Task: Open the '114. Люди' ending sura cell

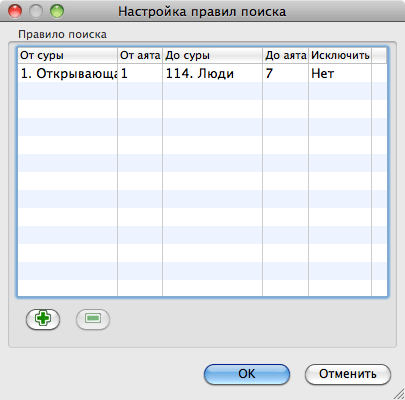Action: click(213, 73)
